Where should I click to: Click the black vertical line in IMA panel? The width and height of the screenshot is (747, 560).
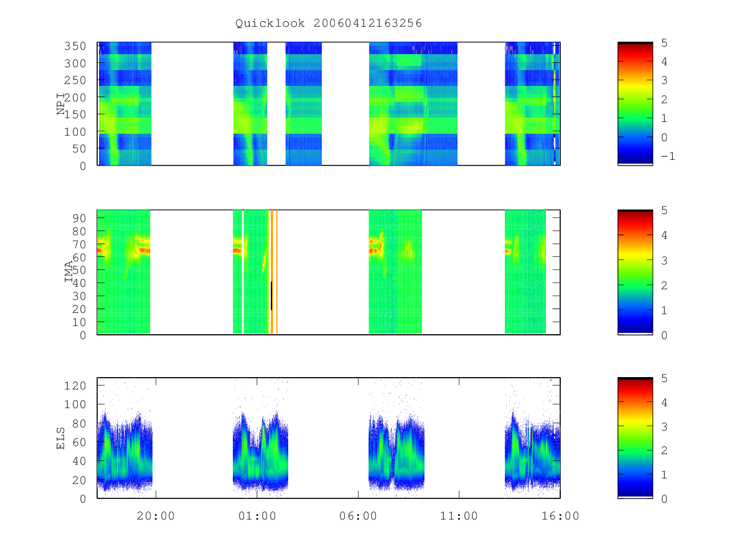pyautogui.click(x=271, y=296)
